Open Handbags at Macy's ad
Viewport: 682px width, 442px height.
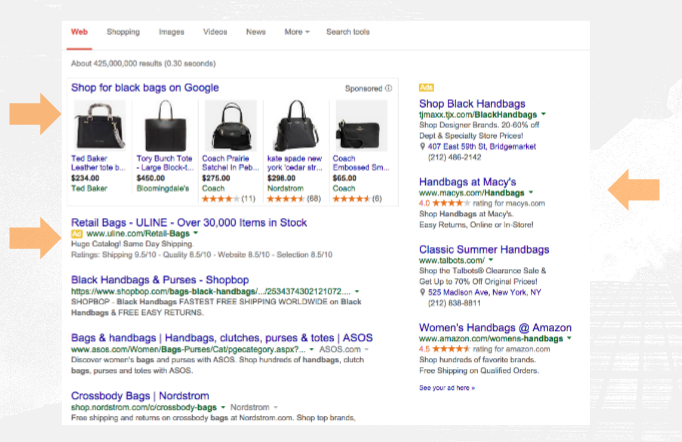click(x=468, y=182)
